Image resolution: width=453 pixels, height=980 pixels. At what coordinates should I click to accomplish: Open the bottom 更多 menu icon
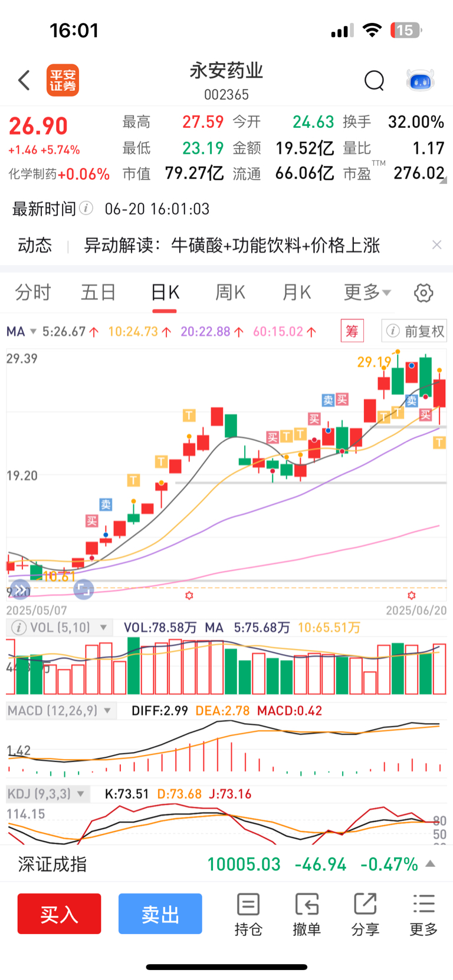click(x=424, y=915)
